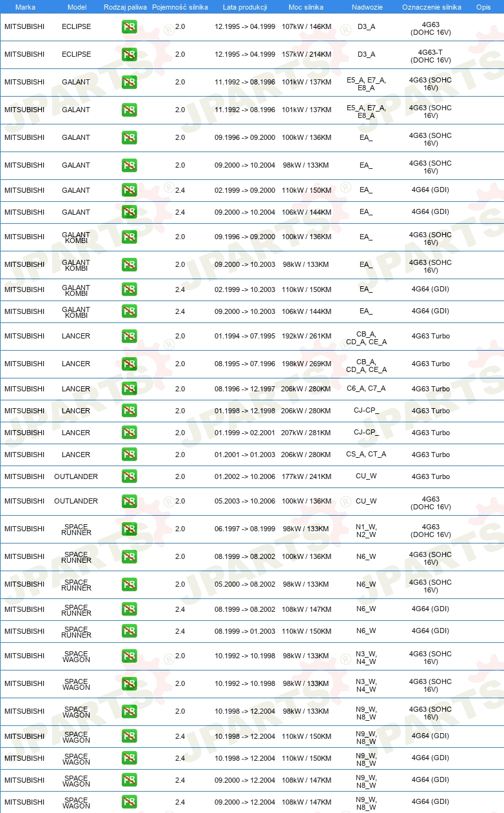
Task: Click the fuel icon for Galant Kombi 2.4 09.2000 -> 10.2003
Action: coord(129,311)
